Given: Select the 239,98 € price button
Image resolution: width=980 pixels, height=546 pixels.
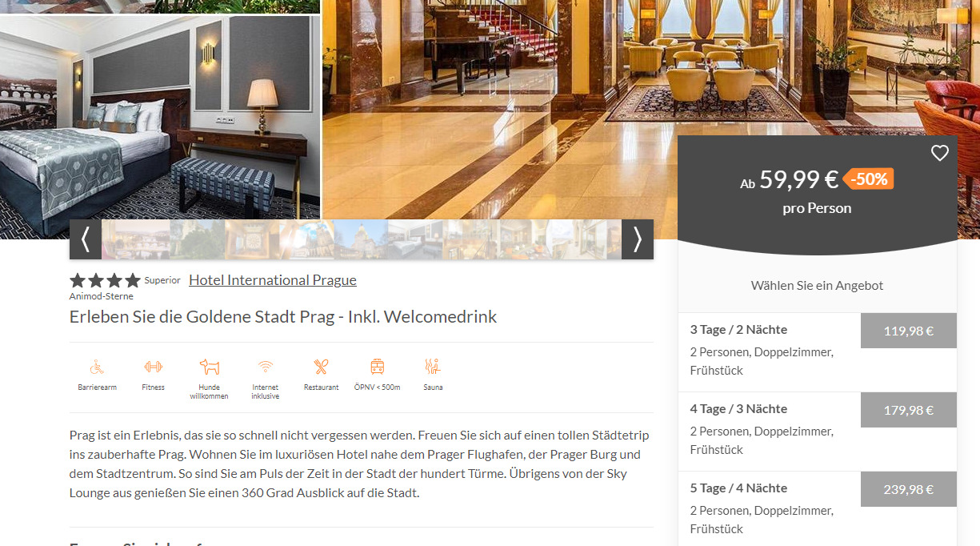Looking at the screenshot, I should (909, 489).
